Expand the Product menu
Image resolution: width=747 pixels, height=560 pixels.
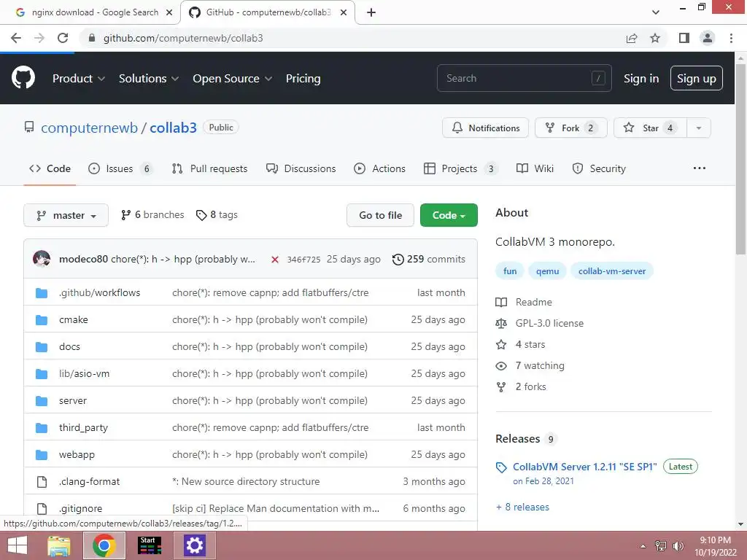79,78
